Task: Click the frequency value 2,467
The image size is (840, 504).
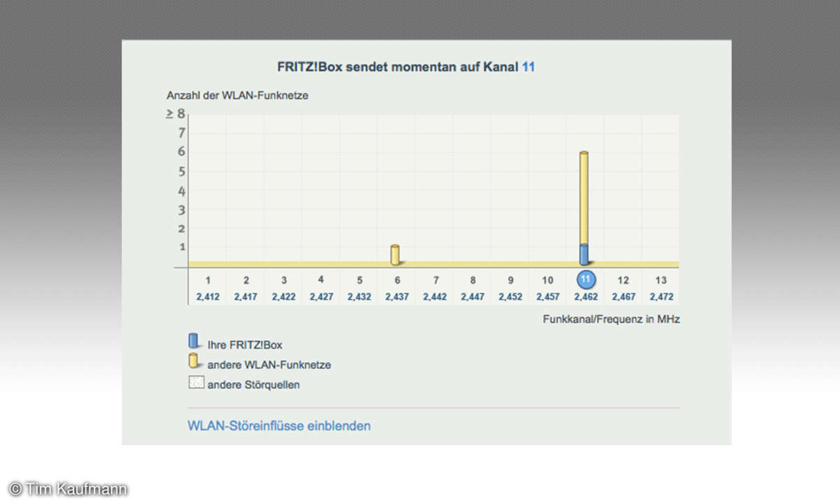Action: 624,297
